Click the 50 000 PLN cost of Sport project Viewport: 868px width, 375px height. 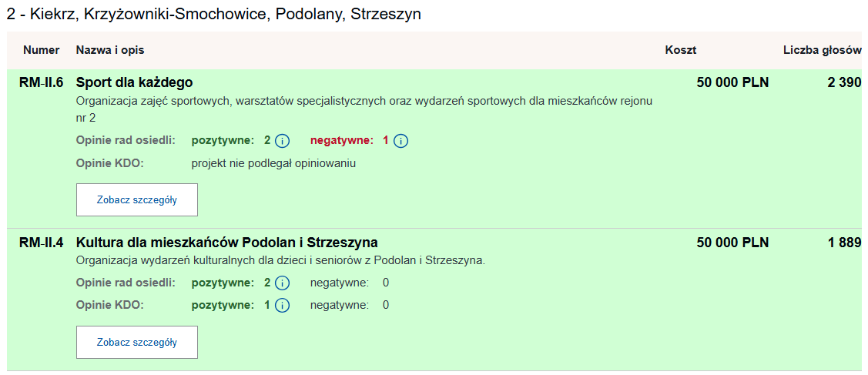pos(732,82)
